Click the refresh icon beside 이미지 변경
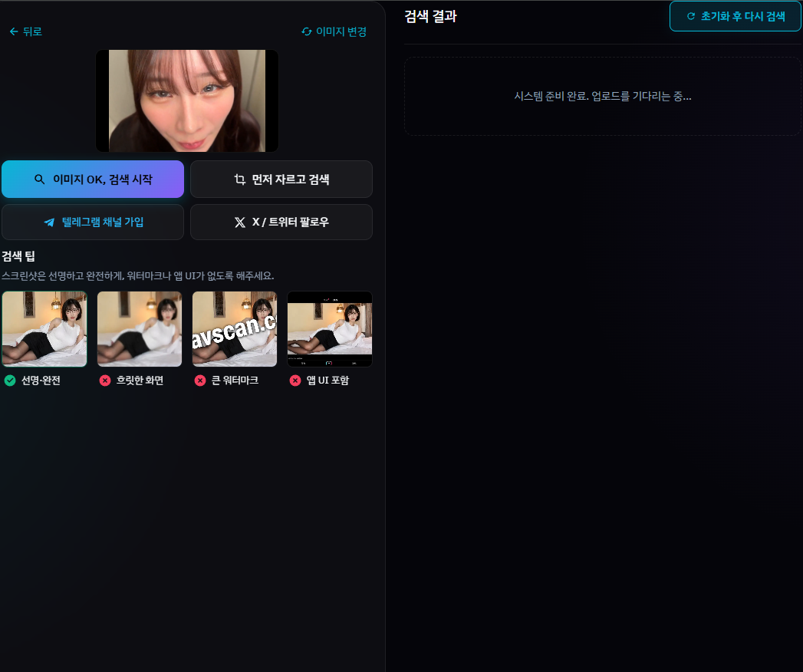This screenshot has height=672, width=803. (307, 31)
